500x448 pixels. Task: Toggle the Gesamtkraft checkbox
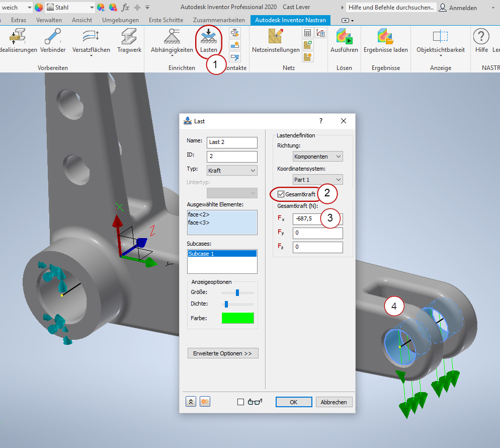[x=281, y=194]
